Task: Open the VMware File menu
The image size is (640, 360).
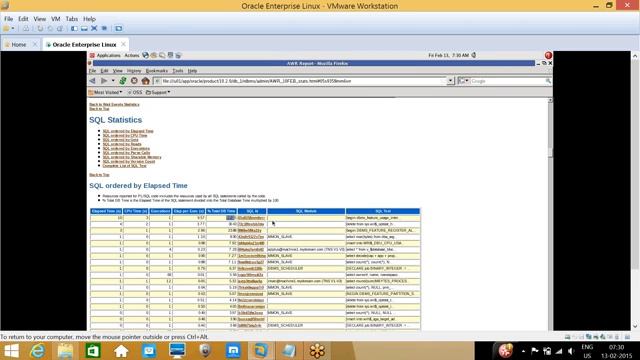Action: [8, 19]
